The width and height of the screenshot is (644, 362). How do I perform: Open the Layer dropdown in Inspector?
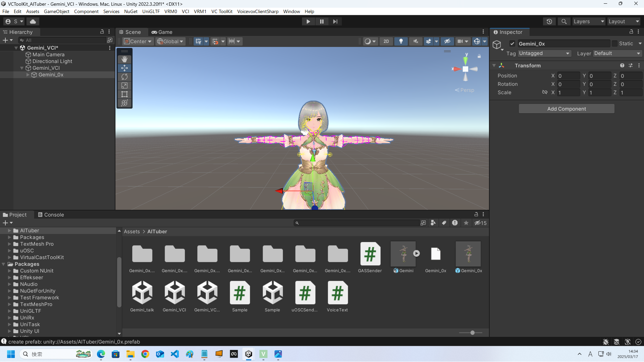[x=617, y=54]
